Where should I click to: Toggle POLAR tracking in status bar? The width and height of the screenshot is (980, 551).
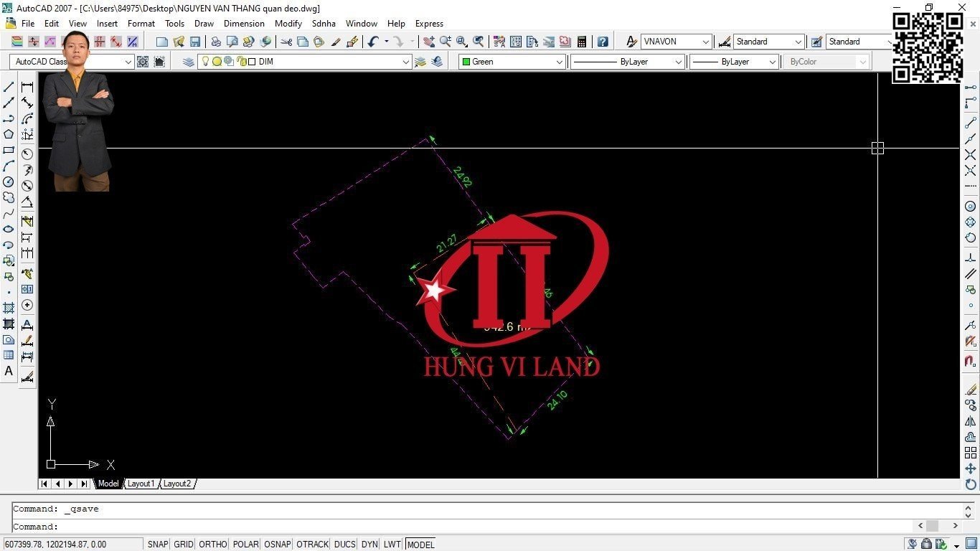click(x=245, y=545)
